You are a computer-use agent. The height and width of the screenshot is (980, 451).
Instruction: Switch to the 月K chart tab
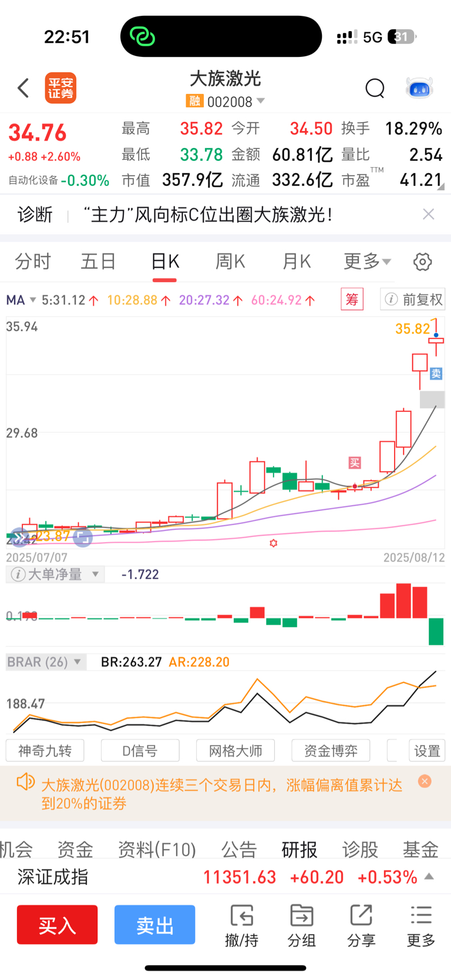[x=297, y=261]
